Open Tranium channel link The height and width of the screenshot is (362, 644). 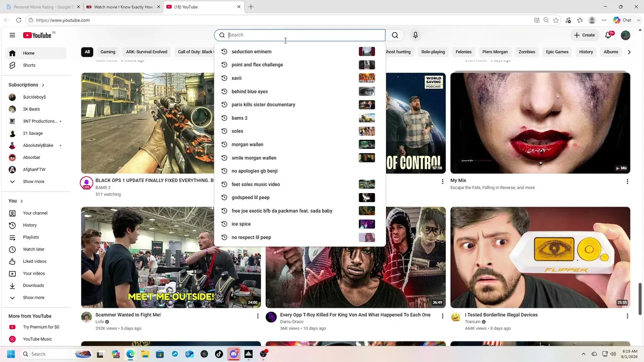pyautogui.click(x=472, y=322)
